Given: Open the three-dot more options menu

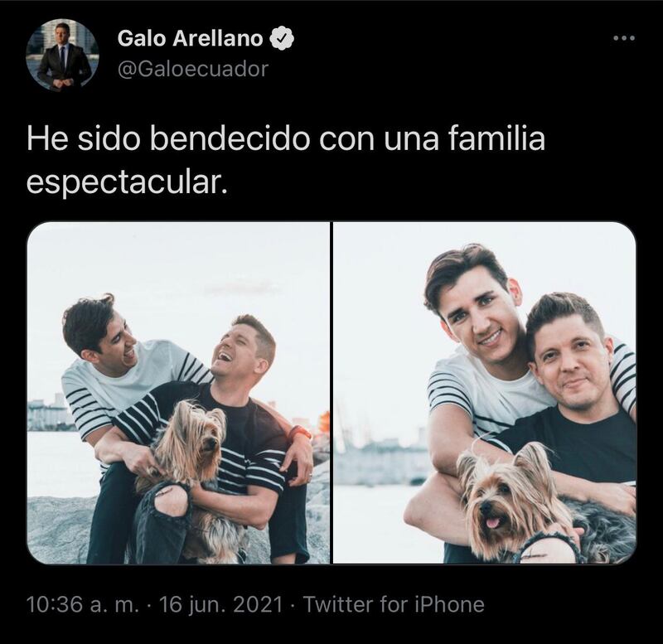Looking at the screenshot, I should (624, 38).
